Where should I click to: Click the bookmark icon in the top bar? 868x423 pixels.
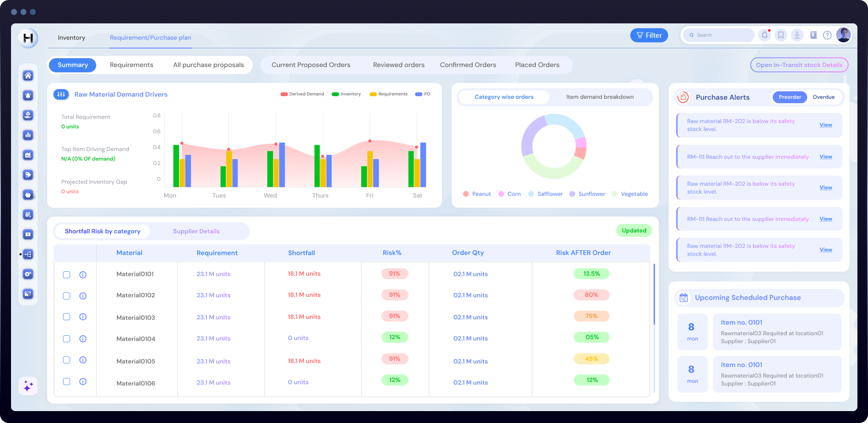(781, 35)
